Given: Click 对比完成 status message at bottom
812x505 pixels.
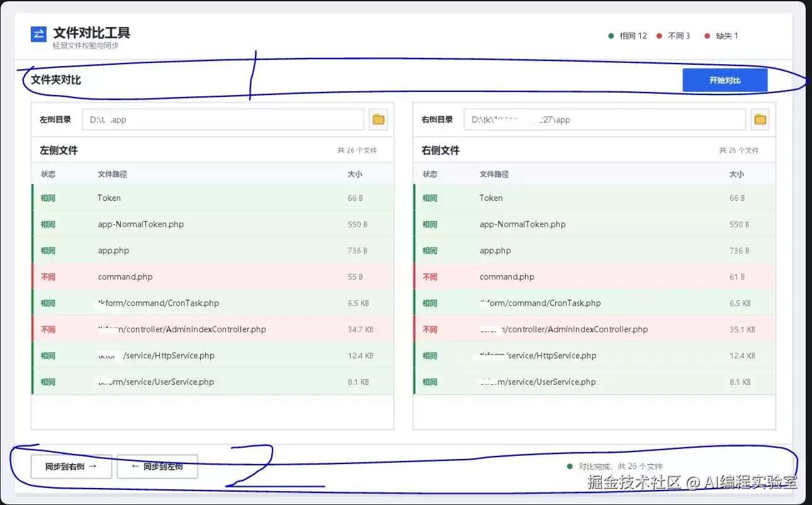Looking at the screenshot, I should pos(615,467).
